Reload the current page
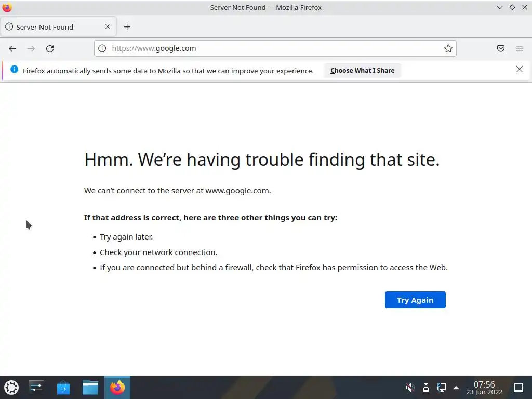 [x=50, y=48]
